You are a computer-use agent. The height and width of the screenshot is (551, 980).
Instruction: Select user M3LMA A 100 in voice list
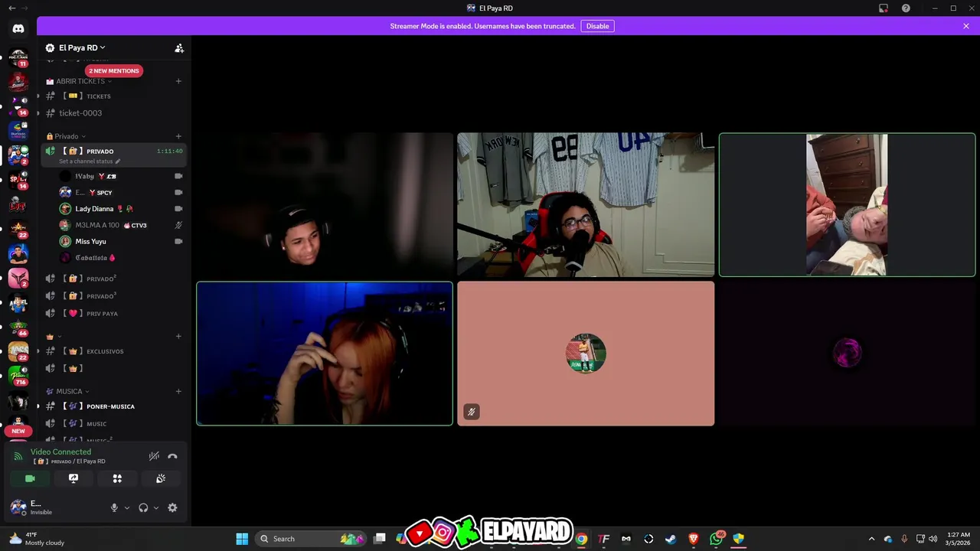(121, 225)
